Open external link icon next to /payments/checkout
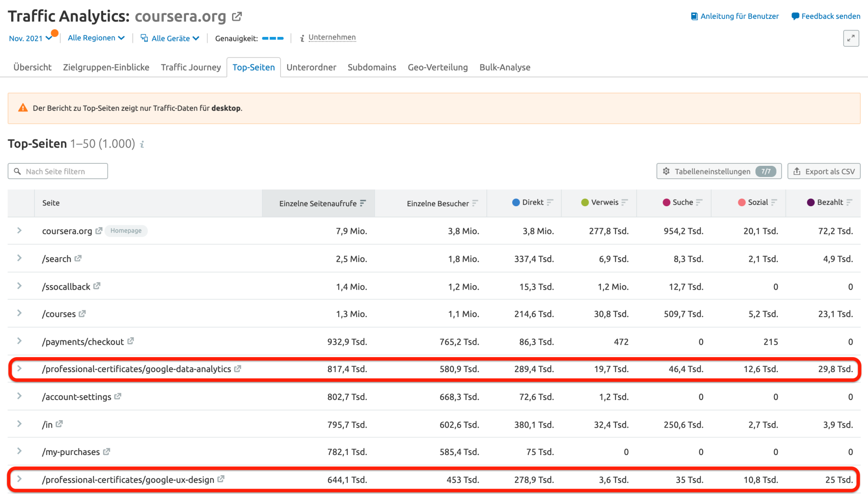 tap(131, 341)
